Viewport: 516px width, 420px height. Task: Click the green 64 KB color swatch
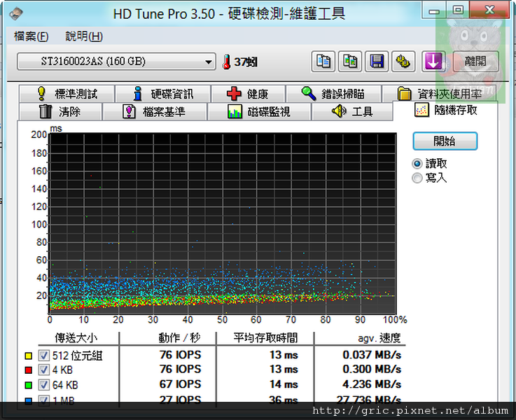29,385
